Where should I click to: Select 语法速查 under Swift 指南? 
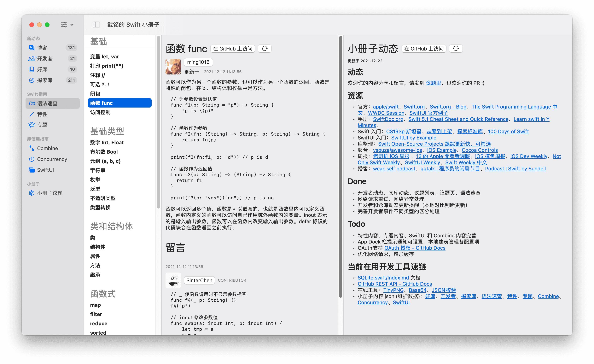(x=47, y=103)
